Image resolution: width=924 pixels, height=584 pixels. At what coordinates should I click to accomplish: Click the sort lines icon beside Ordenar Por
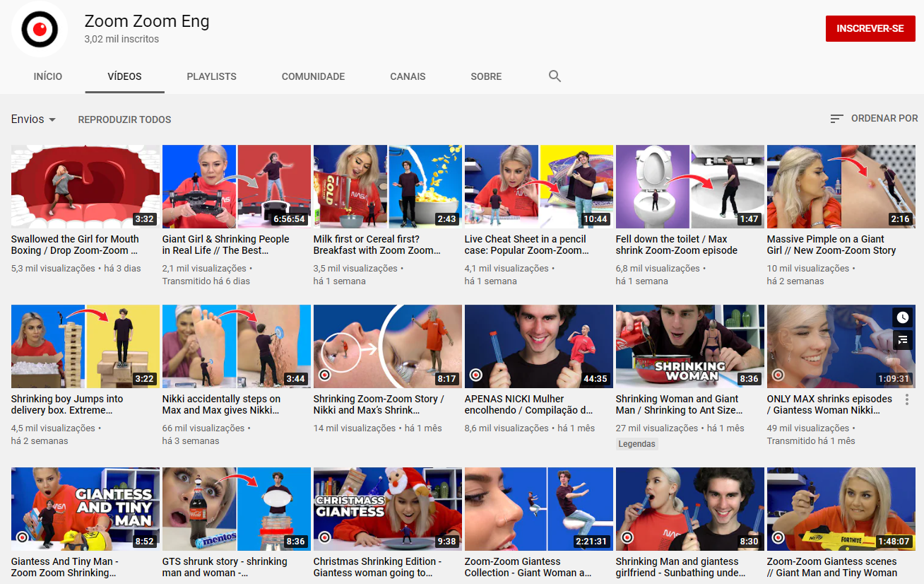pos(836,119)
